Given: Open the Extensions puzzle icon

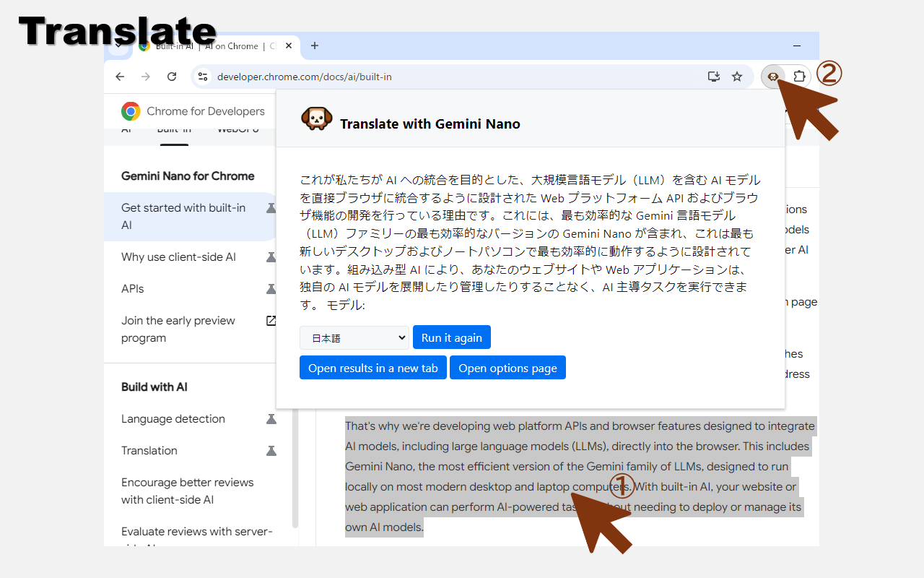Looking at the screenshot, I should click(799, 77).
